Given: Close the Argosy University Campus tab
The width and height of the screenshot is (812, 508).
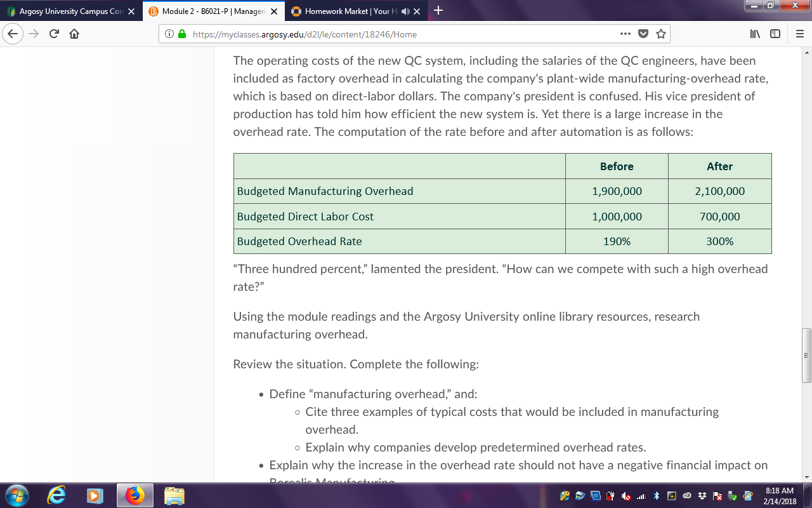Looking at the screenshot, I should click(x=131, y=11).
